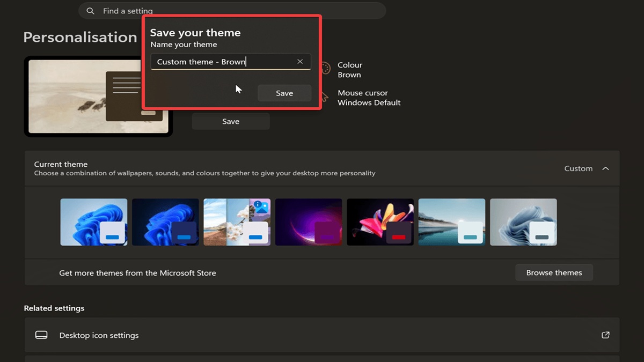
Task: Apply the dark blue Windows bloom theme
Action: pyautogui.click(x=165, y=222)
